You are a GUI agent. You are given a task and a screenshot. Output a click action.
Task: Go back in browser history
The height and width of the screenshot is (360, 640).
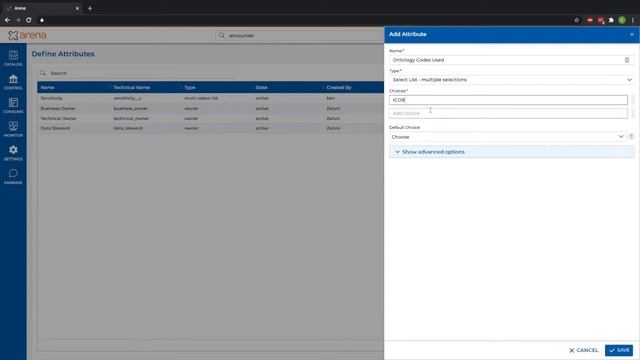coord(7,20)
